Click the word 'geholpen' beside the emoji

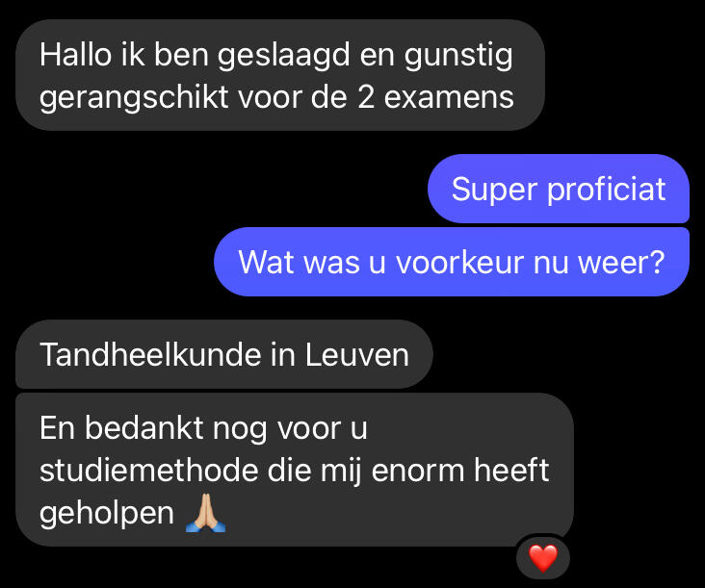click(x=107, y=514)
